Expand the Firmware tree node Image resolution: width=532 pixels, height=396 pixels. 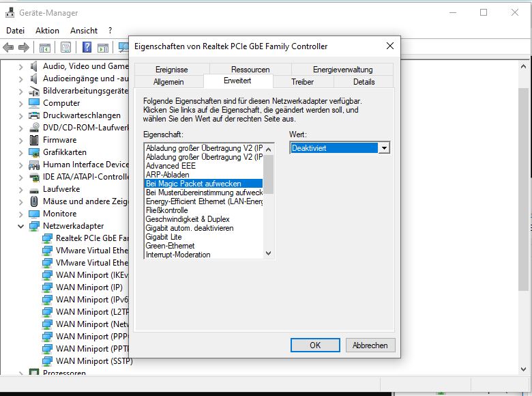tap(20, 141)
